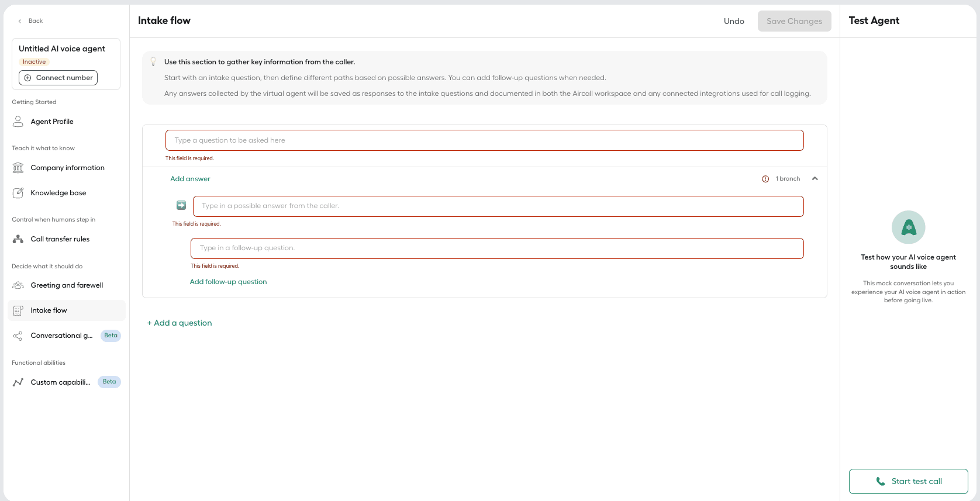Click the green arrow branch icon
This screenshot has width=980, height=501.
click(181, 206)
